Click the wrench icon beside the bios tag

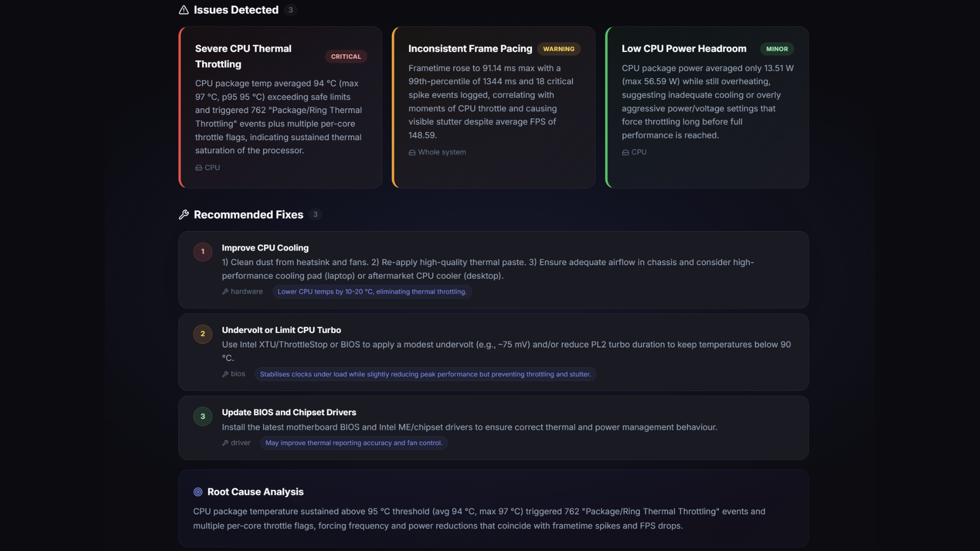(226, 374)
